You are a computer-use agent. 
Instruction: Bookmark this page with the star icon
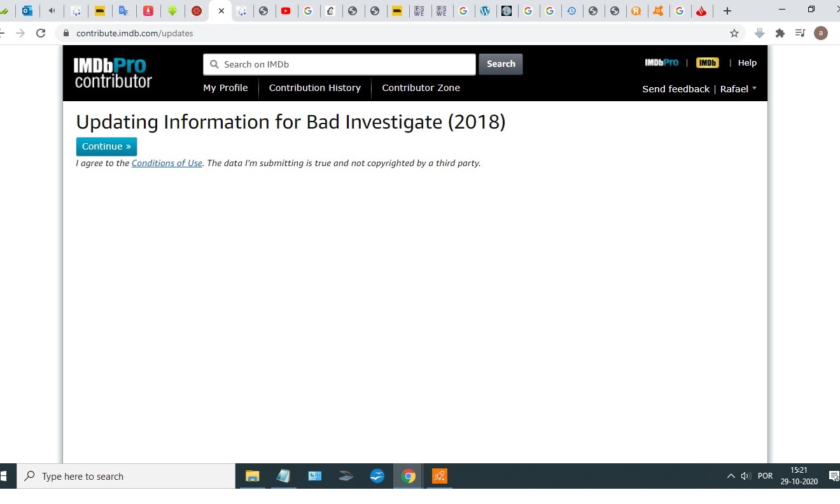pos(734,33)
